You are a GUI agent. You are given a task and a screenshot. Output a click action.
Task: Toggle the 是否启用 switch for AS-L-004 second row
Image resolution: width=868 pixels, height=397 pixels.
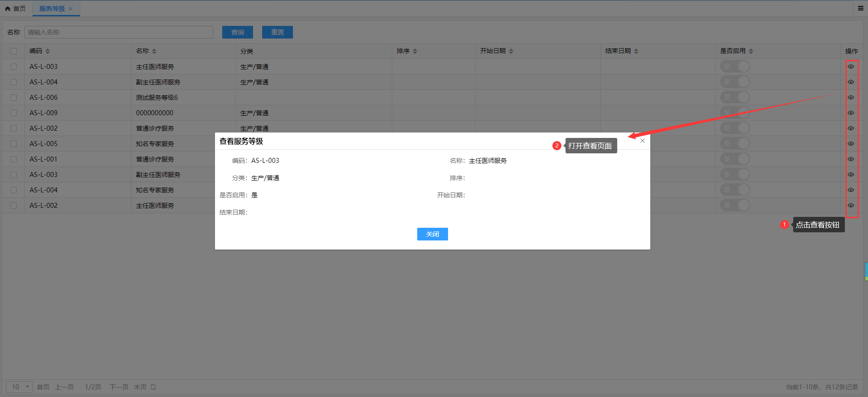(735, 82)
